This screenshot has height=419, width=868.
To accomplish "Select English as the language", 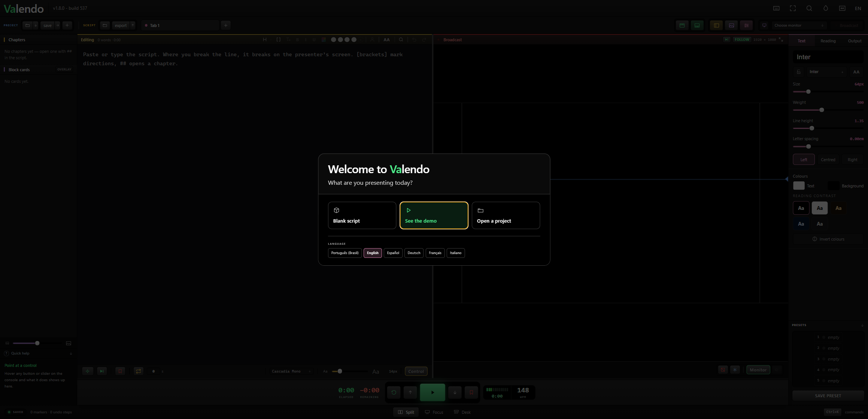I will 373,253.
